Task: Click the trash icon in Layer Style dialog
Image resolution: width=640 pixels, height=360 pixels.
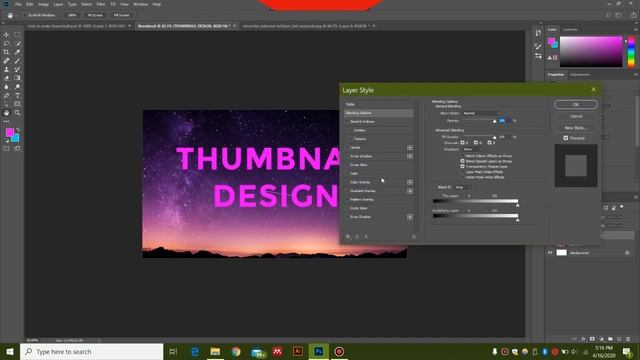Action: (413, 236)
